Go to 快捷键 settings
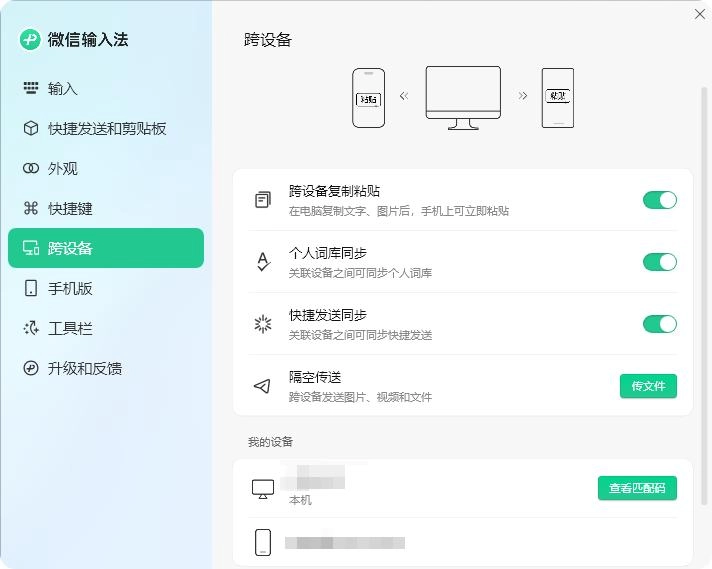712x569 pixels. click(x=106, y=208)
